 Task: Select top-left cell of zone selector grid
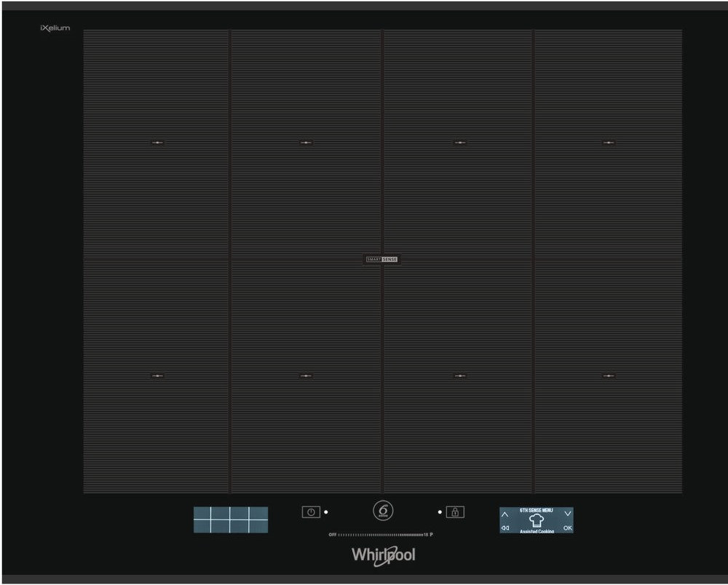(202, 514)
